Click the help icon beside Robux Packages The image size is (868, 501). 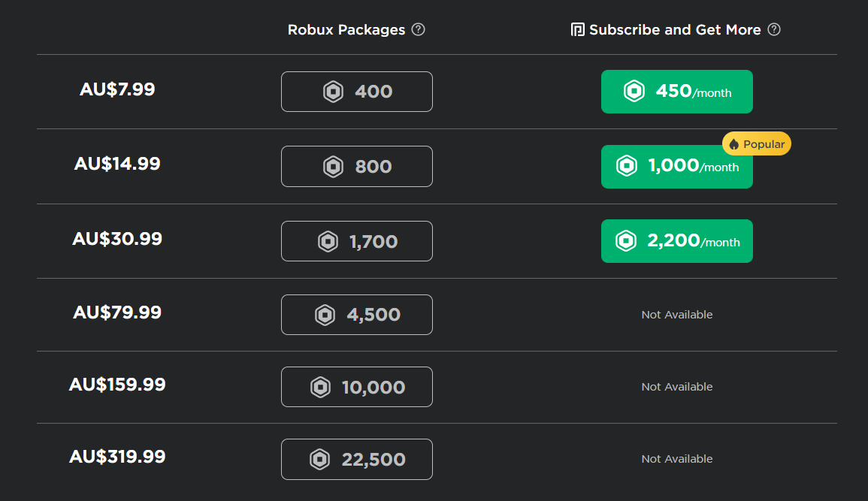point(419,30)
